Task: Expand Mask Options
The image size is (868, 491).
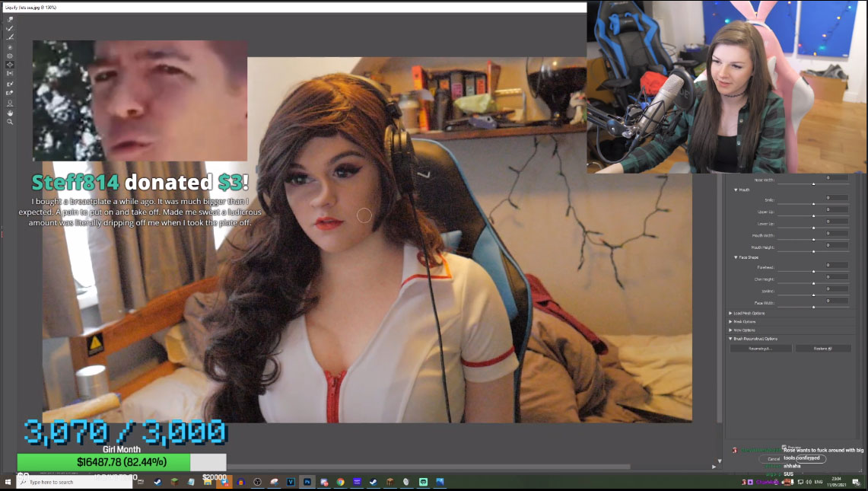Action: coord(730,321)
